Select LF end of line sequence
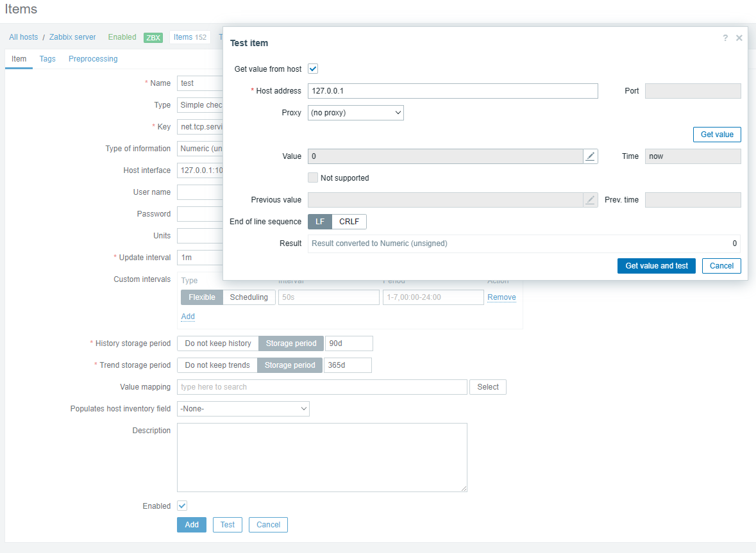This screenshot has width=756, height=553. tap(320, 222)
